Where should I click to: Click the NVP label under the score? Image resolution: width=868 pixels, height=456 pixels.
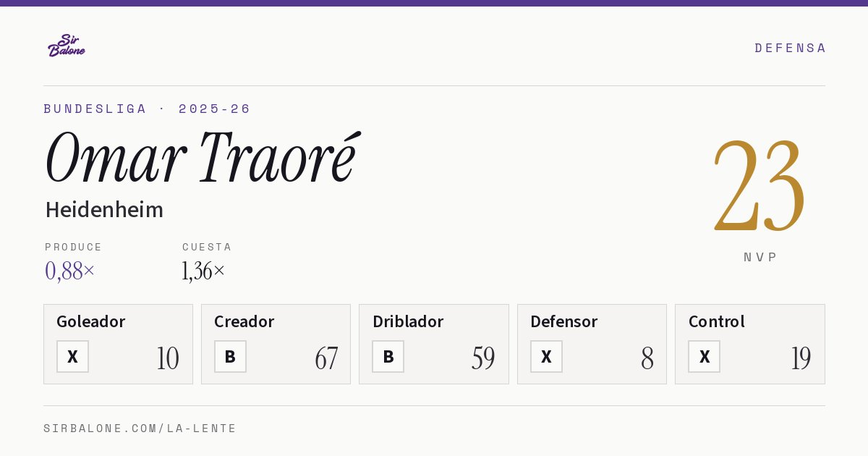tap(760, 257)
